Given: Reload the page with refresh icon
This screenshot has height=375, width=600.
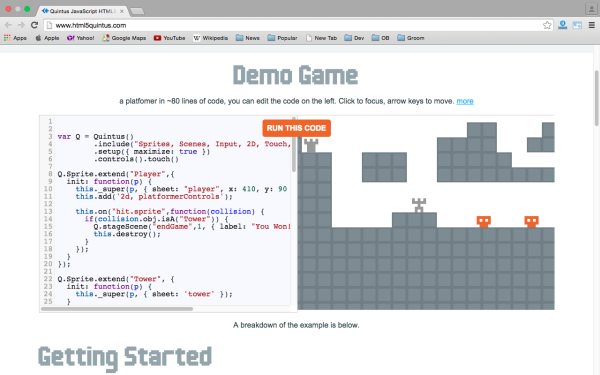Looking at the screenshot, I should click(x=34, y=25).
